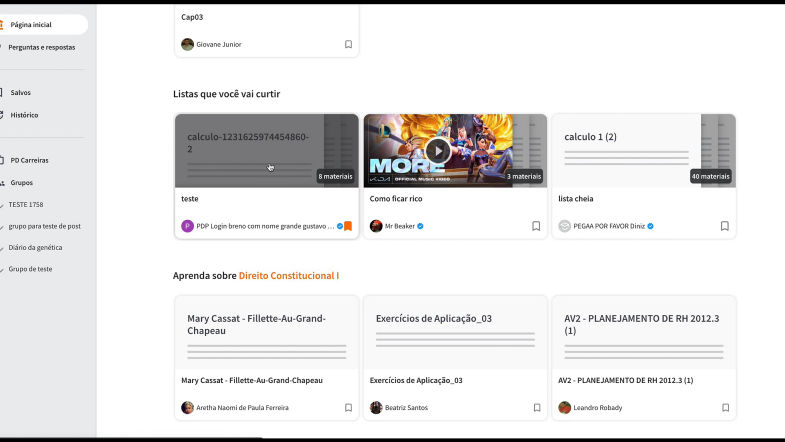Open Giovane Junior's profile avatar
Screen dimensions: 785x442
(187, 44)
